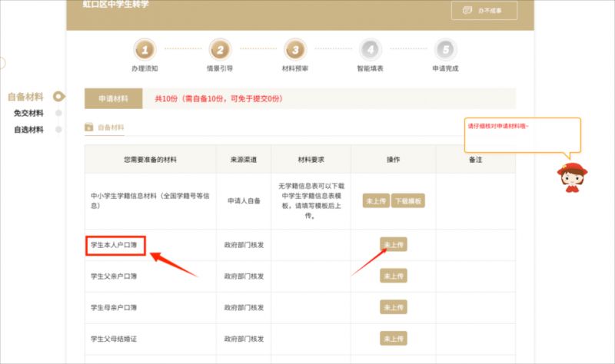Image resolution: width=615 pixels, height=364 pixels.
Task: Click 未上传 for 学生本人户口簿
Action: (x=394, y=244)
